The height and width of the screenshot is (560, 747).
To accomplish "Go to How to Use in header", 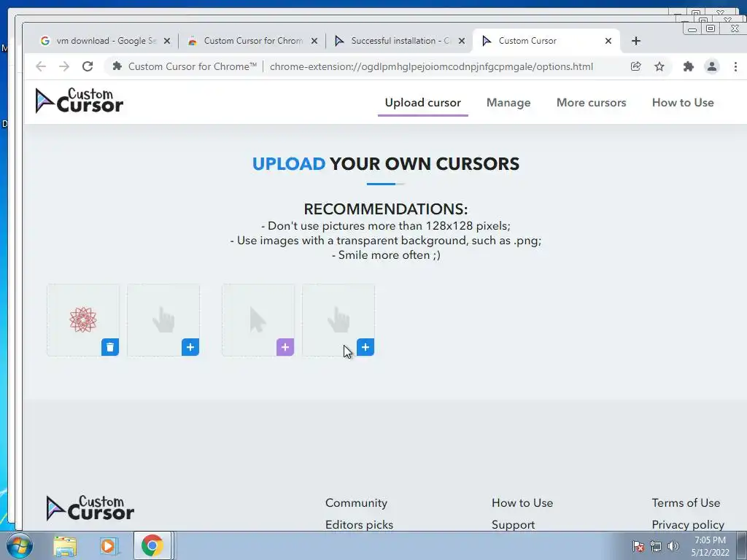I will coord(683,102).
